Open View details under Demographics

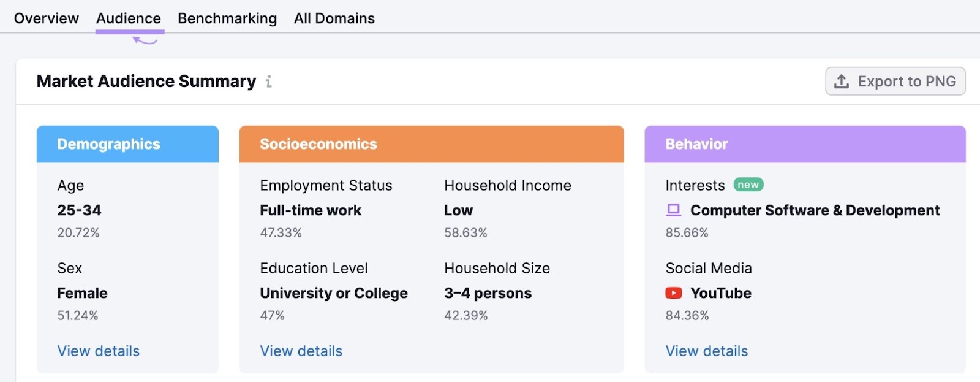[x=99, y=351]
